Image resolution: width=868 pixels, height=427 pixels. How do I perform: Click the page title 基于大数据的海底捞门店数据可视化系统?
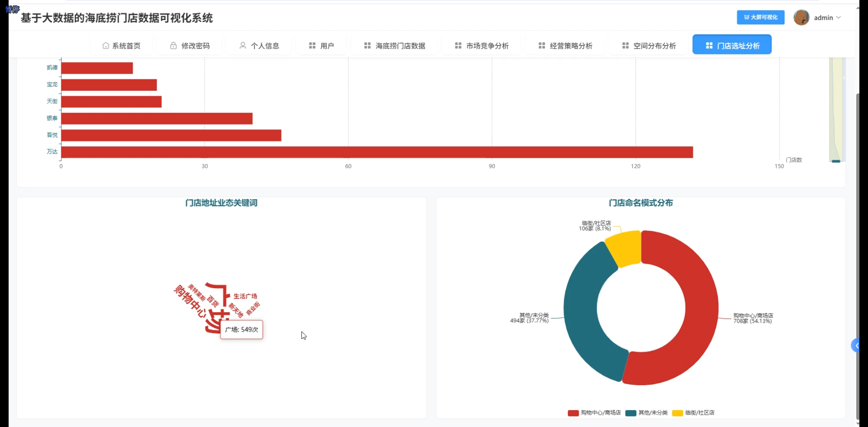pos(117,18)
